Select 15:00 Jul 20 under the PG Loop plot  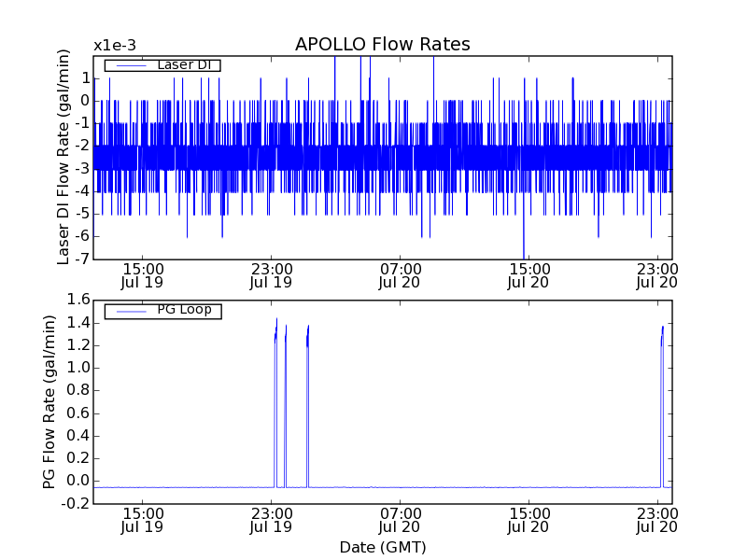[x=529, y=521]
